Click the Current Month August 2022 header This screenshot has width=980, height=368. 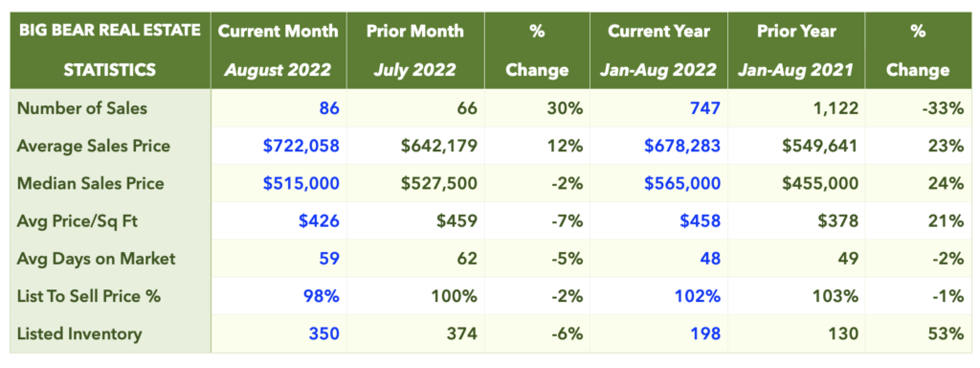(278, 50)
